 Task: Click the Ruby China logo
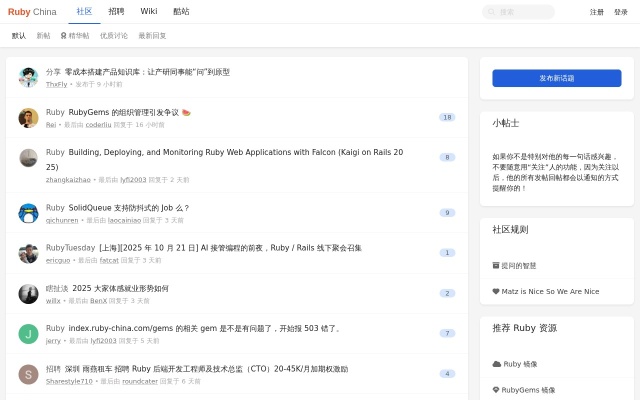[x=32, y=12]
